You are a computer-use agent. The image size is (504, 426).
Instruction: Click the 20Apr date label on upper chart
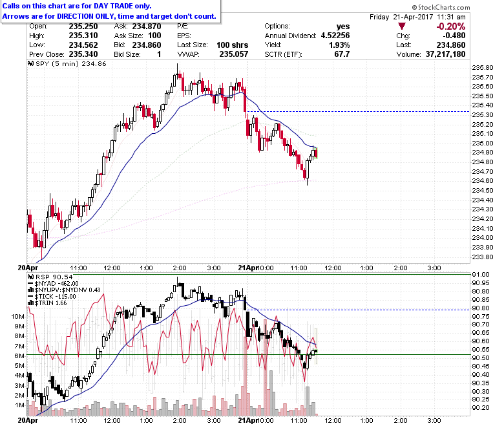tap(28, 268)
